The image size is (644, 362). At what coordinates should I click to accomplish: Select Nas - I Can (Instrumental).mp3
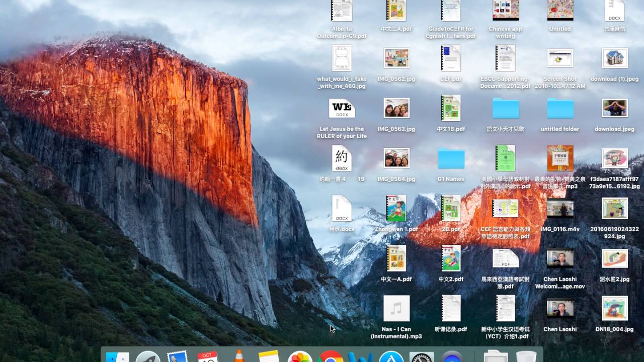click(x=396, y=308)
